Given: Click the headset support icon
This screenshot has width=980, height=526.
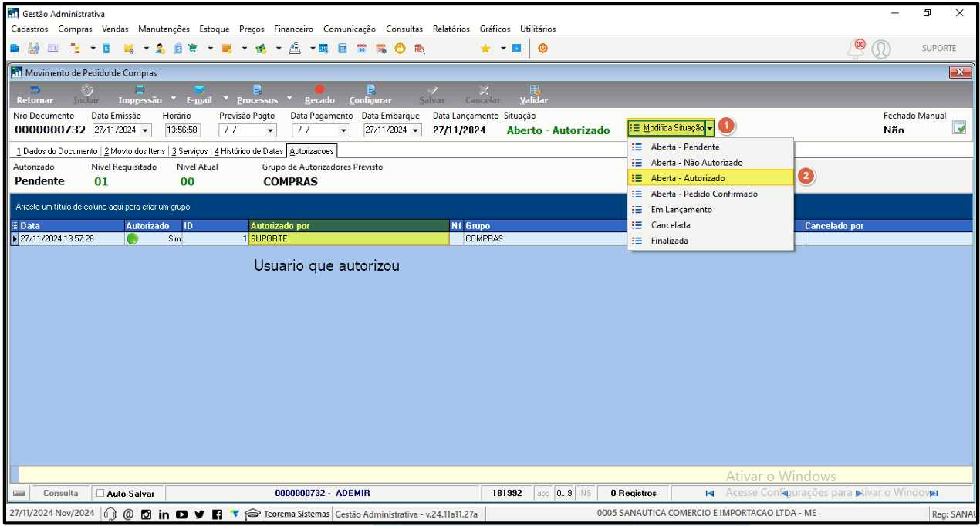Looking at the screenshot, I should [x=110, y=514].
